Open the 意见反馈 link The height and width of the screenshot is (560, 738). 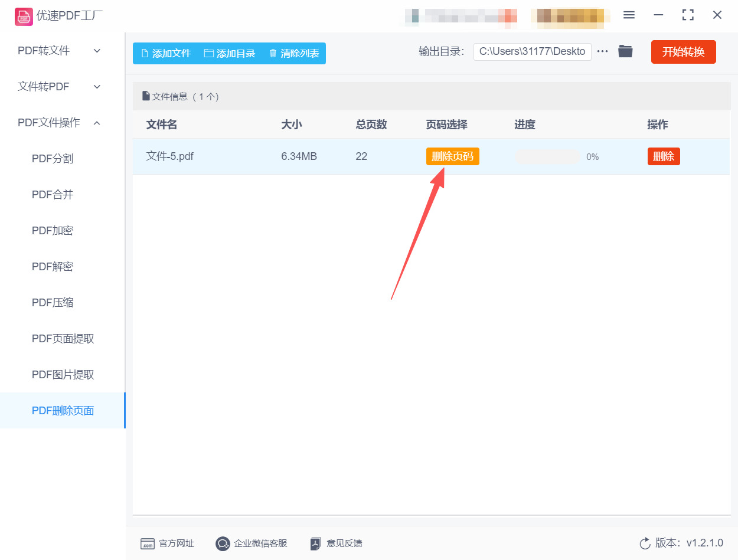(344, 543)
